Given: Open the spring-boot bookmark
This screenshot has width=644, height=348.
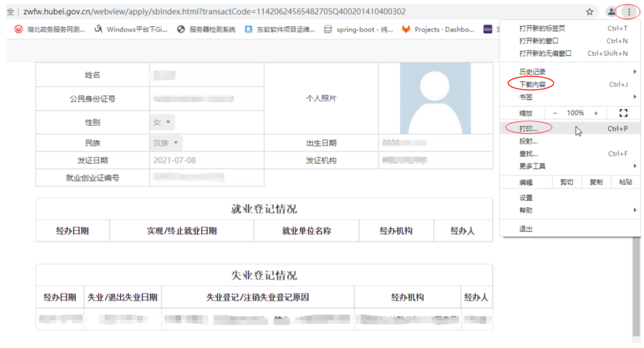Looking at the screenshot, I should tap(359, 29).
